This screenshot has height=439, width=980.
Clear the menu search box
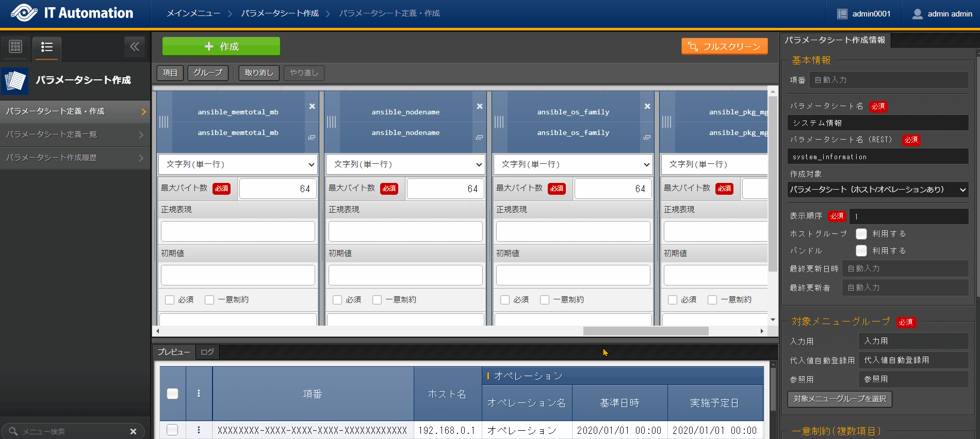pos(133,431)
